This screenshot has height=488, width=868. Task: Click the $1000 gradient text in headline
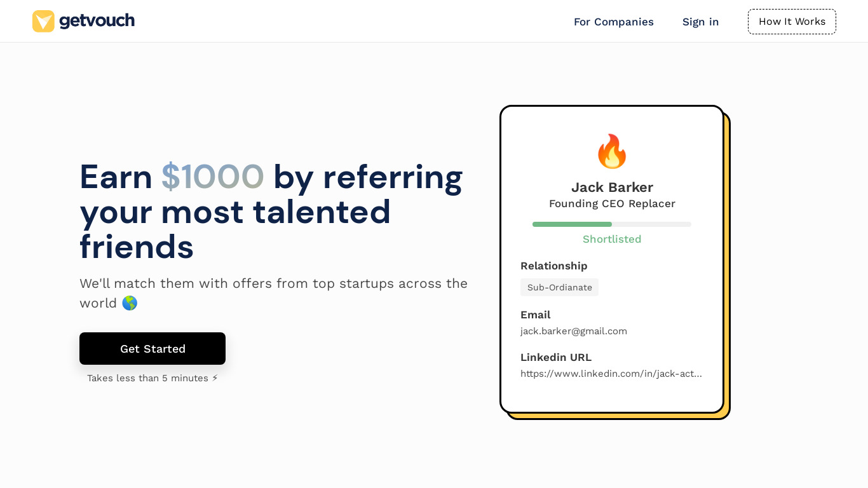[212, 177]
